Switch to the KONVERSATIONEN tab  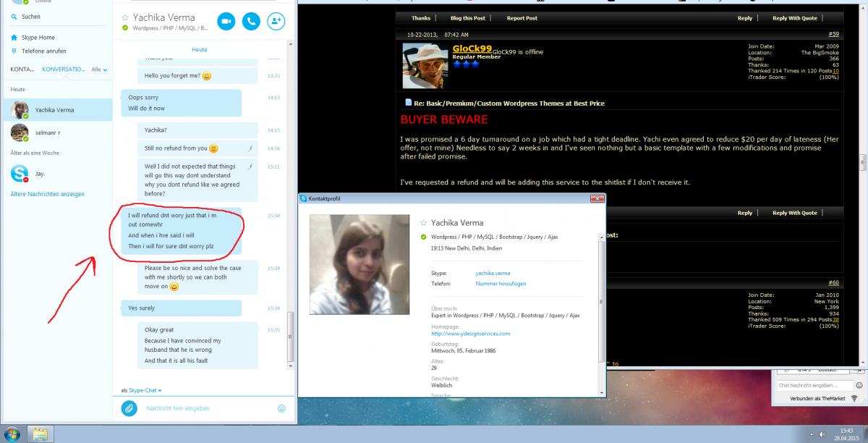click(x=64, y=69)
